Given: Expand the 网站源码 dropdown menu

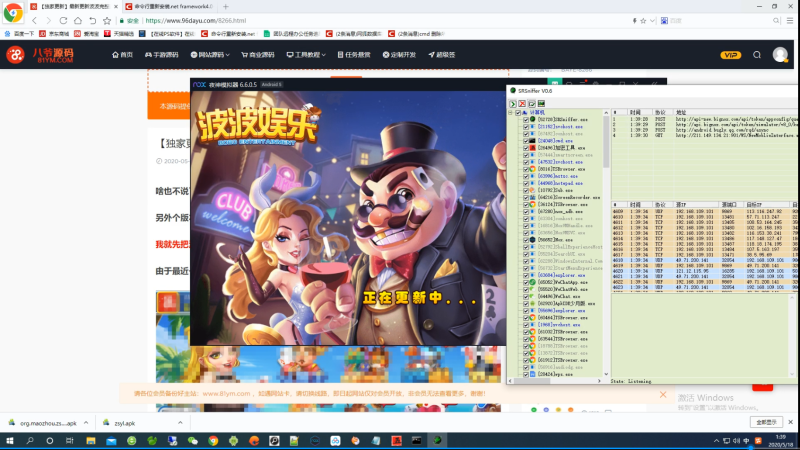Looking at the screenshot, I should coord(210,55).
